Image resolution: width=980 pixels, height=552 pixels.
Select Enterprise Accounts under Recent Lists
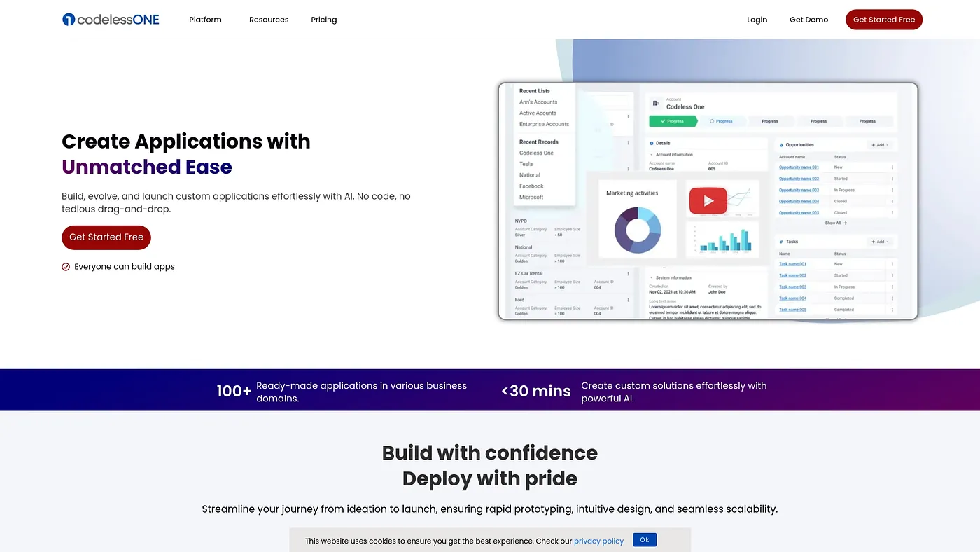point(544,124)
